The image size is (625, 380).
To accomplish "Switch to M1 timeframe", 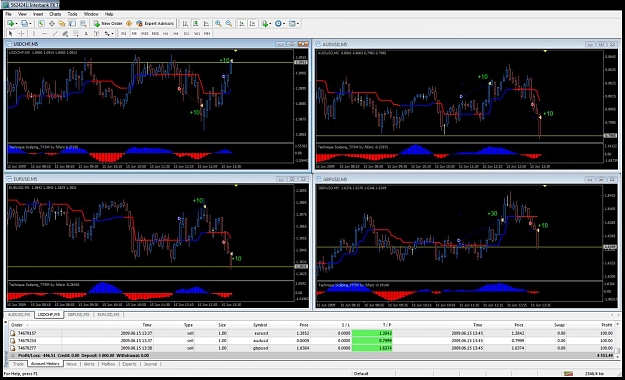I will pos(124,34).
